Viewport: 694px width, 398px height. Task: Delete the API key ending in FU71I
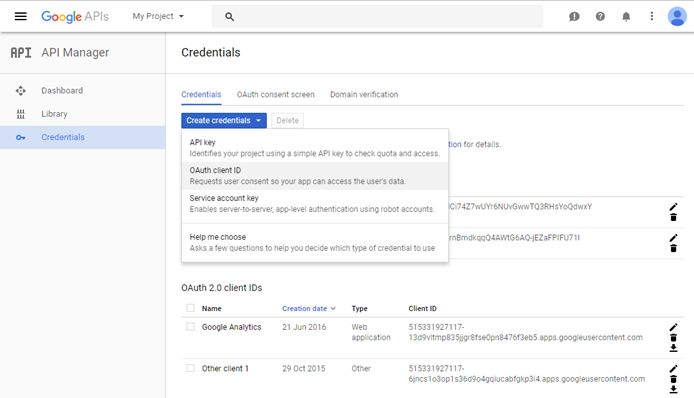(673, 248)
